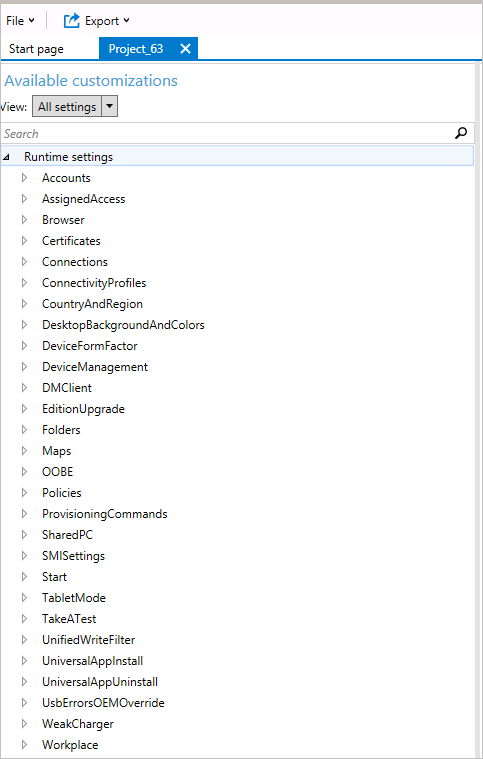Image resolution: width=483 pixels, height=759 pixels.
Task: Select the ConnectivityProfiles tree item
Action: coord(94,283)
